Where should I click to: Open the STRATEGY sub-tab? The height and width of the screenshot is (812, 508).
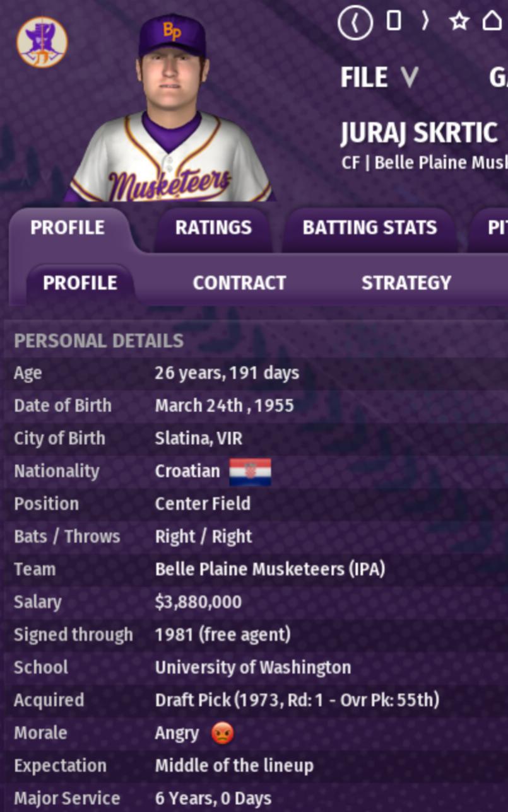click(x=406, y=282)
